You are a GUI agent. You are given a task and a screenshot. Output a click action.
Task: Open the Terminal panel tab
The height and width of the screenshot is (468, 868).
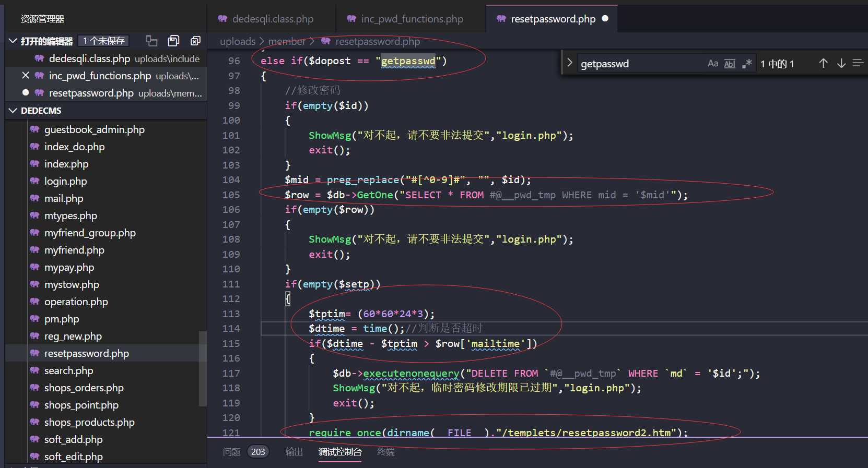click(x=386, y=452)
